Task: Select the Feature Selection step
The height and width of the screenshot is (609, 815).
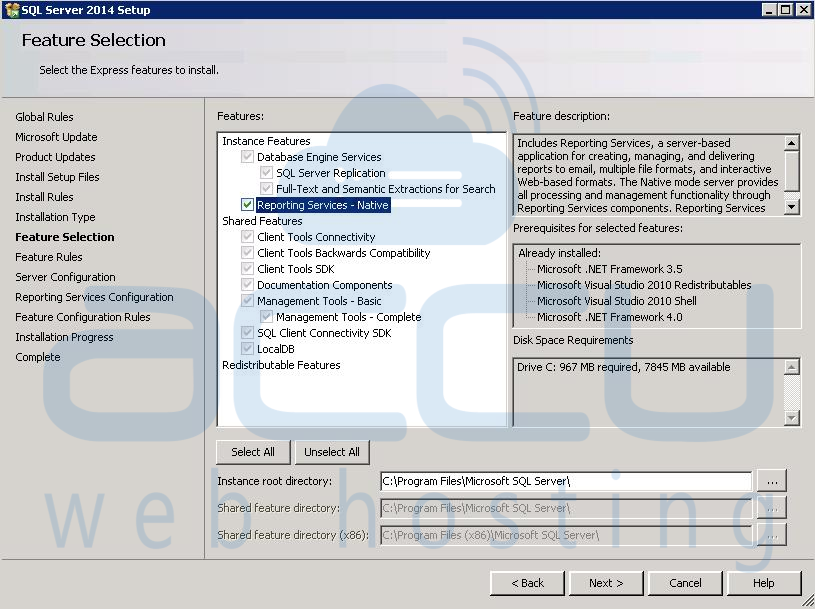Action: coord(64,237)
